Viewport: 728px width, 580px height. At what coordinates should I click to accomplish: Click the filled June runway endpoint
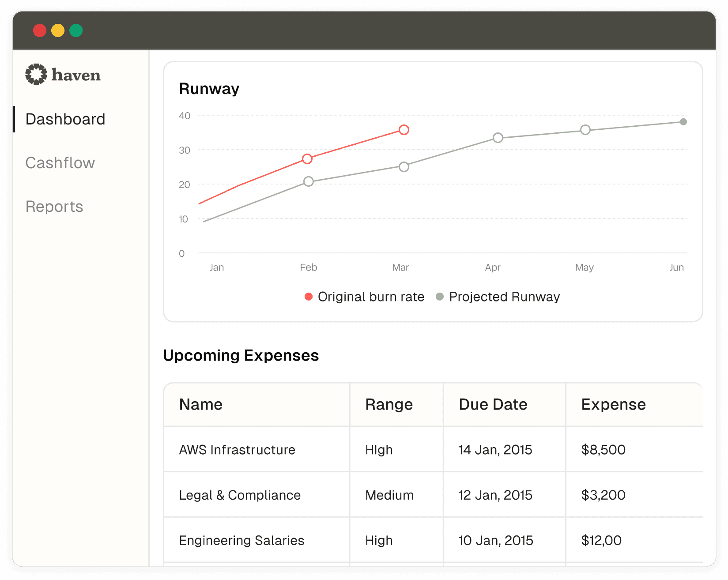pyautogui.click(x=683, y=122)
